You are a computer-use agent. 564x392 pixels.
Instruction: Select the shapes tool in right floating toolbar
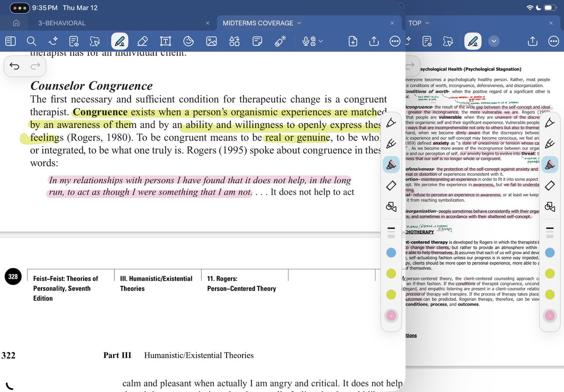click(x=549, y=206)
